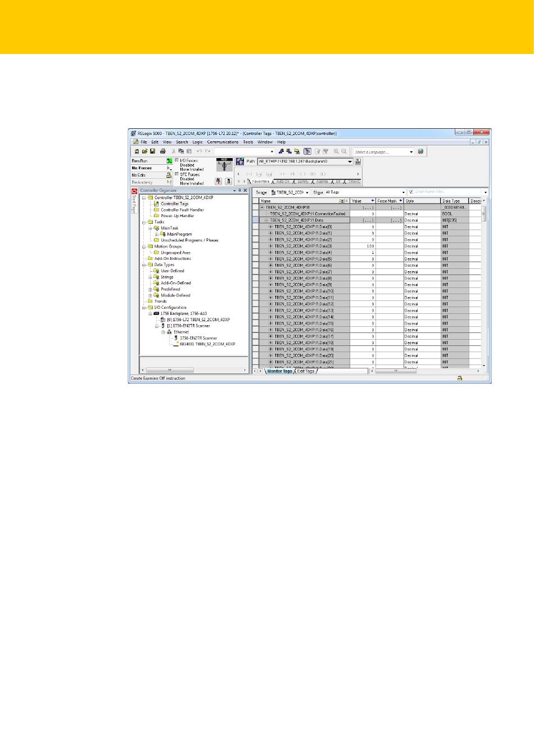
Task: Click the controller status icon left of Path
Action: [x=239, y=161]
